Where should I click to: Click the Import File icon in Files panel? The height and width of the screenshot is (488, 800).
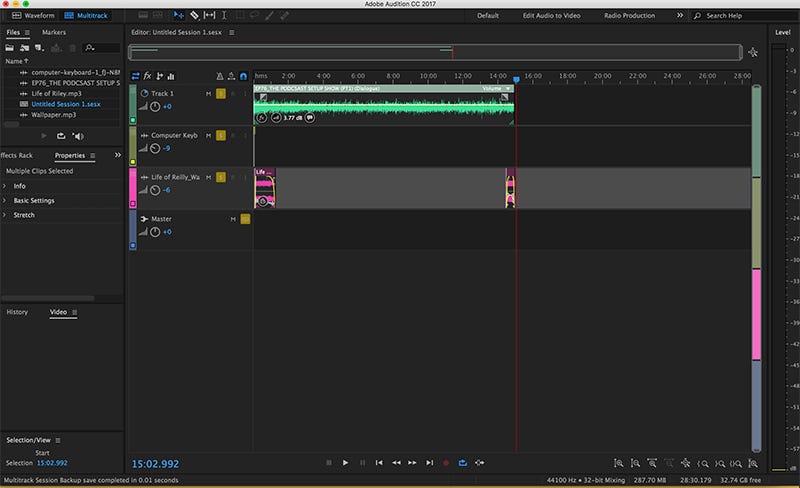click(x=24, y=47)
